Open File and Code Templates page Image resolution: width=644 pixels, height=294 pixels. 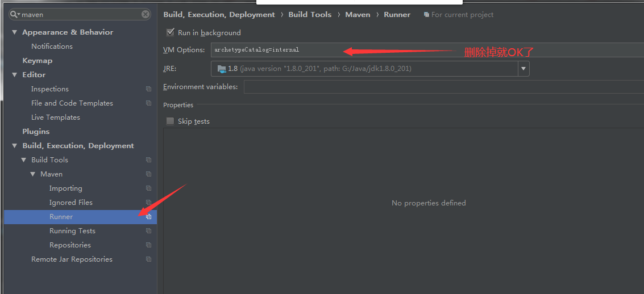point(72,103)
